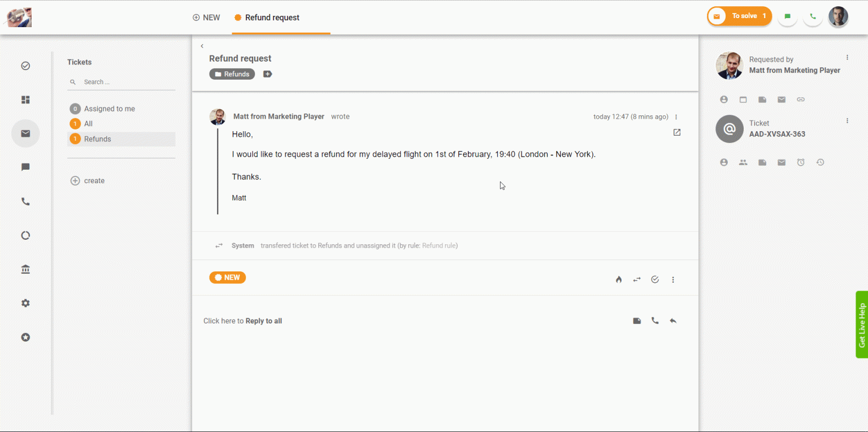Click the orange To solve button
This screenshot has width=868, height=432.
click(x=739, y=16)
